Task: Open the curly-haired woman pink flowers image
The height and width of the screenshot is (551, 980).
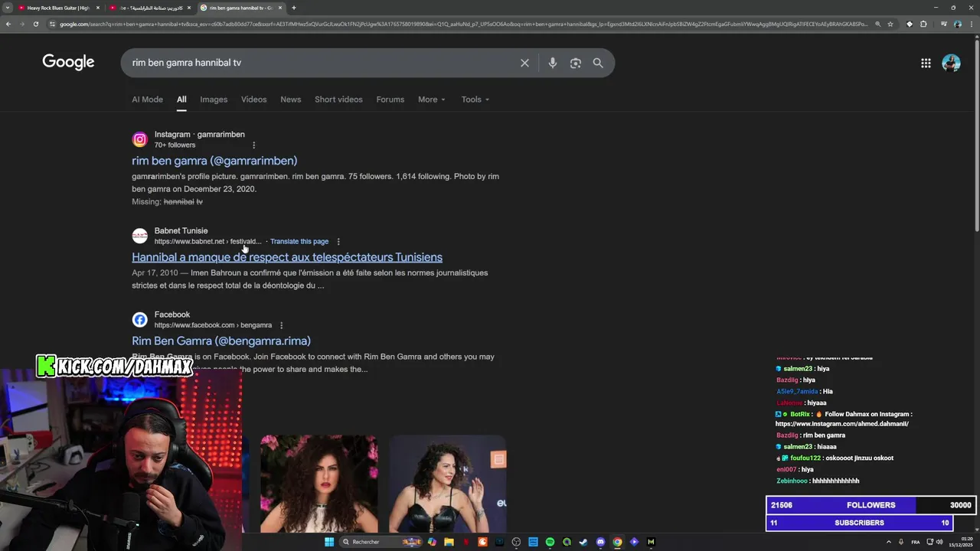Action: point(318,484)
